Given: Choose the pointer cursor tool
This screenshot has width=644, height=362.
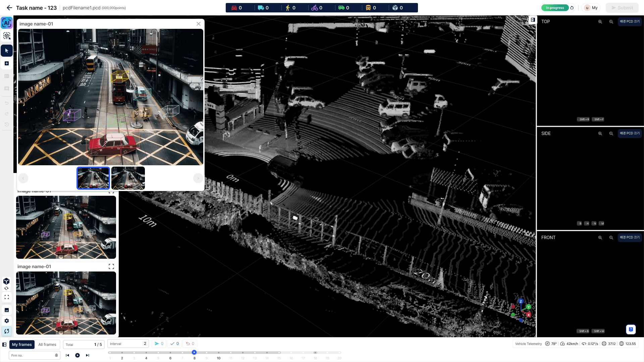Looking at the screenshot, I should (x=7, y=51).
